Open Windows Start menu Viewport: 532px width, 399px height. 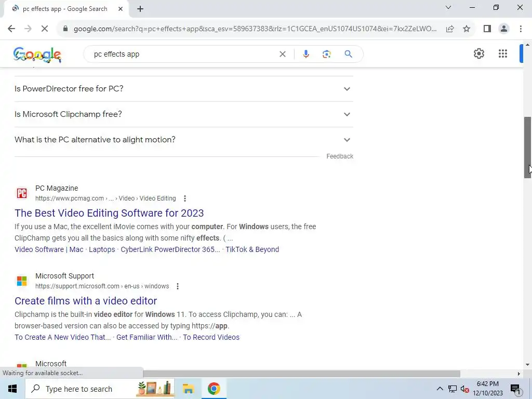tap(12, 389)
